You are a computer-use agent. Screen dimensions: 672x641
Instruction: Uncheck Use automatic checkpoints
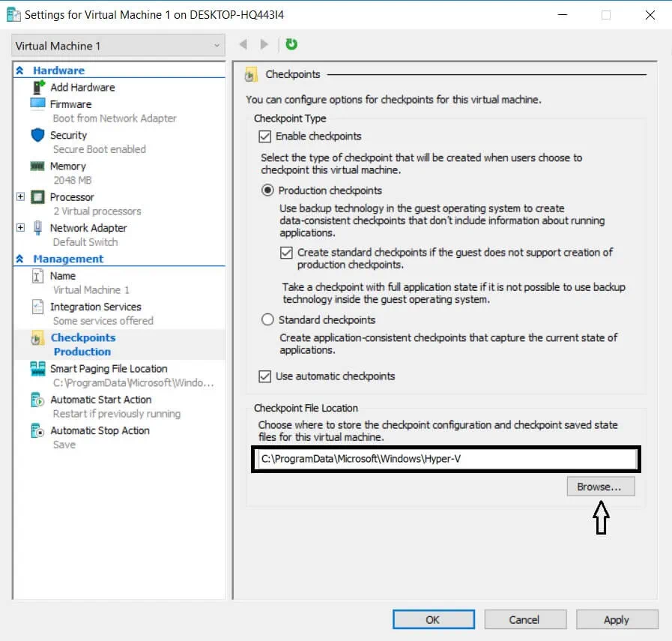pos(264,376)
